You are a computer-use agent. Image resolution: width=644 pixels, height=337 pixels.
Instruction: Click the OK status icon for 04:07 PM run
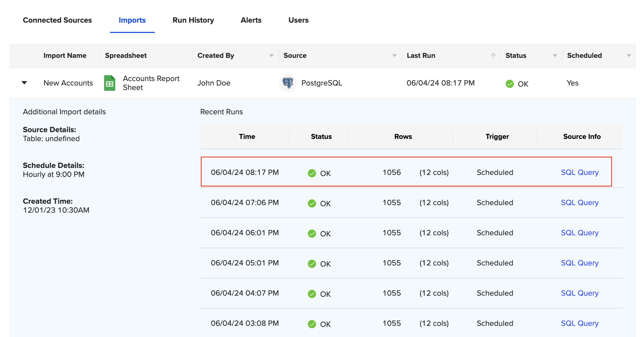point(312,294)
